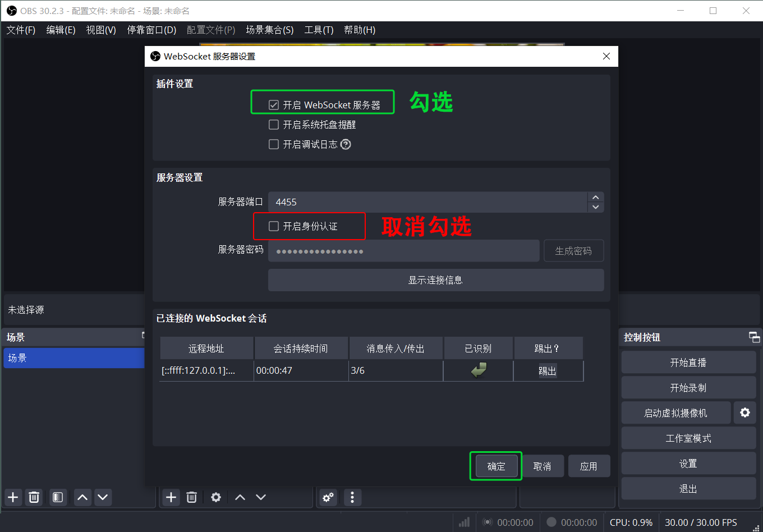Open the scene filters icon
The height and width of the screenshot is (532, 763).
tap(57, 497)
